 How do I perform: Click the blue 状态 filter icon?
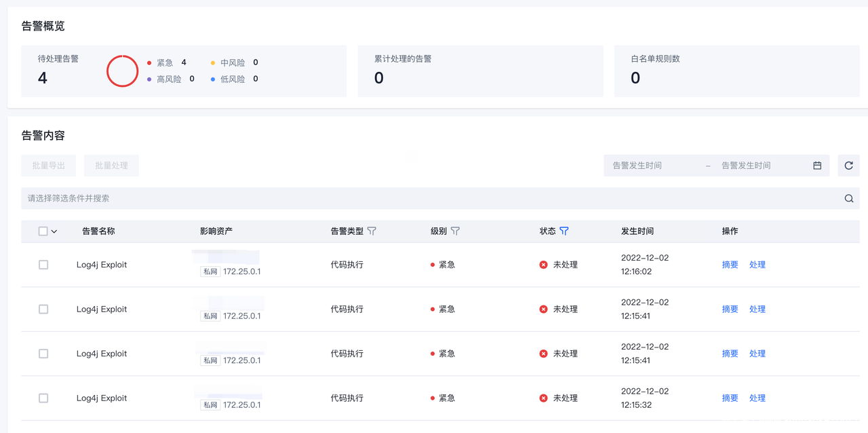click(564, 231)
